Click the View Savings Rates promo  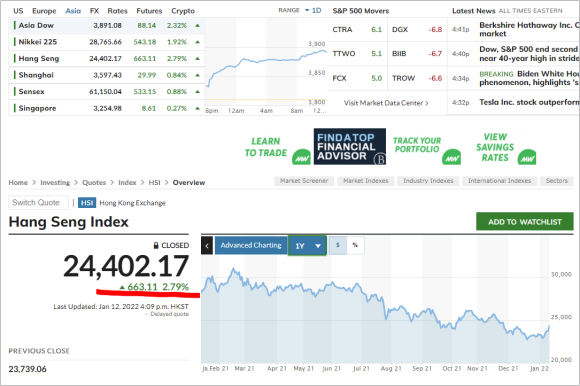pyautogui.click(x=506, y=148)
